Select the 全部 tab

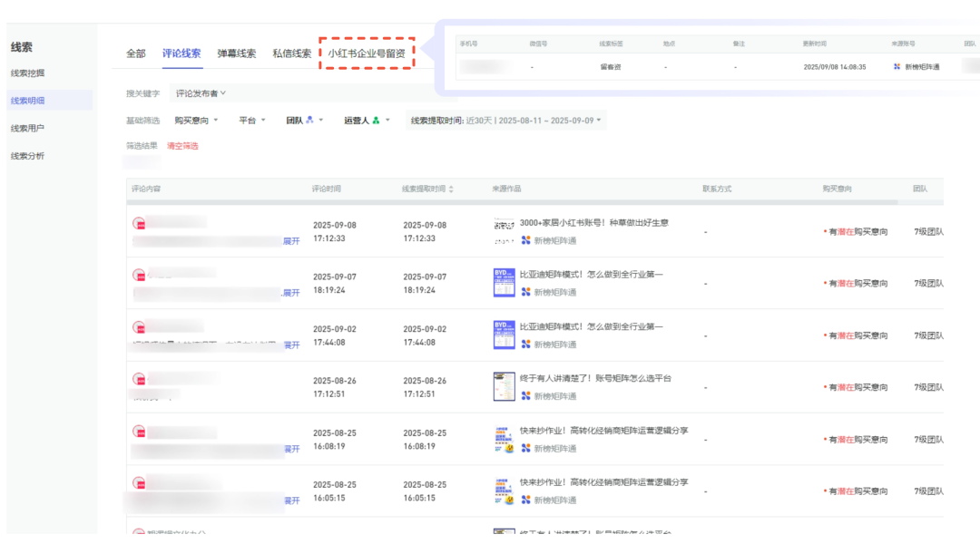(135, 53)
